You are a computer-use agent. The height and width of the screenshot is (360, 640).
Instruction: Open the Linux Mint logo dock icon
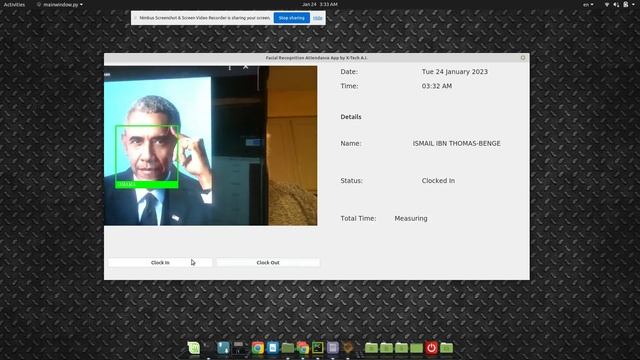pyautogui.click(x=194, y=348)
